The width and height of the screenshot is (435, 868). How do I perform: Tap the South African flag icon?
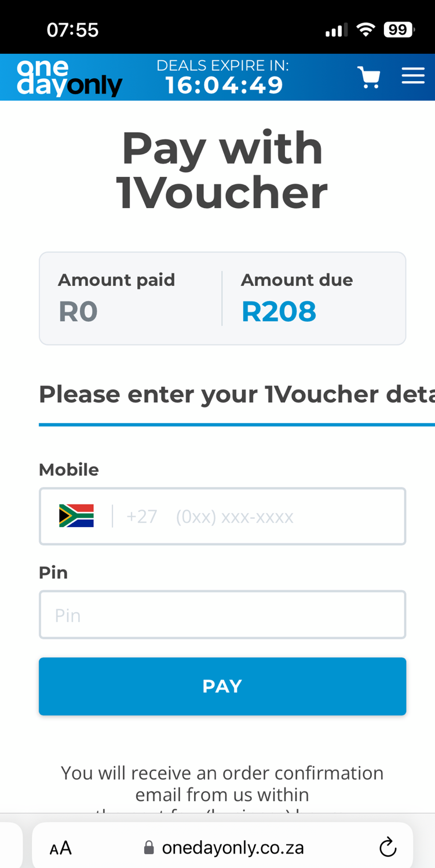click(75, 515)
